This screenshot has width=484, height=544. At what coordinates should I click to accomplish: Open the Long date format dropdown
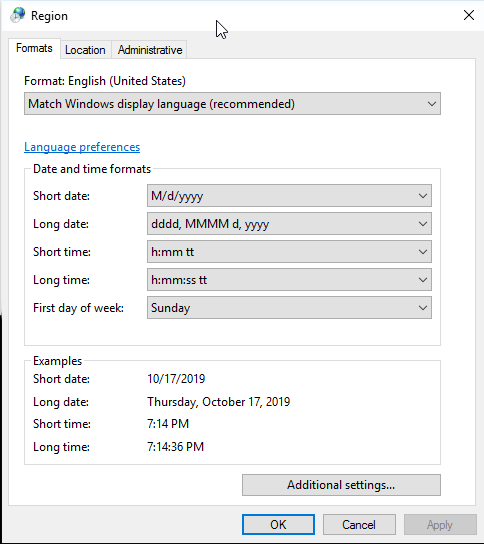coord(289,224)
